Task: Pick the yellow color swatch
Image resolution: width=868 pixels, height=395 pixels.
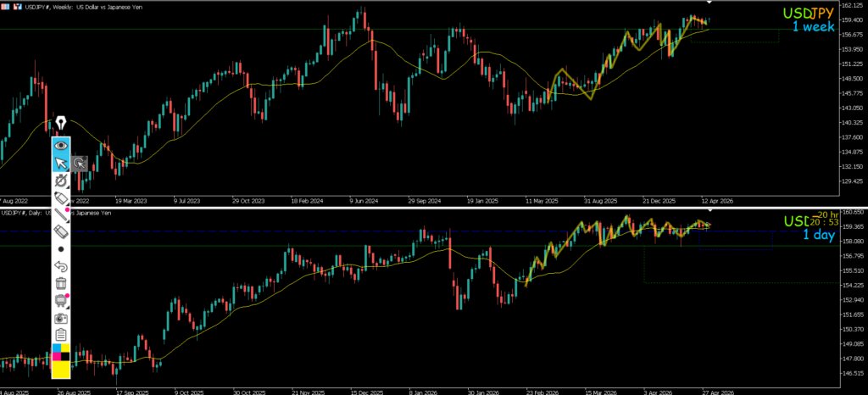Action: click(x=61, y=369)
